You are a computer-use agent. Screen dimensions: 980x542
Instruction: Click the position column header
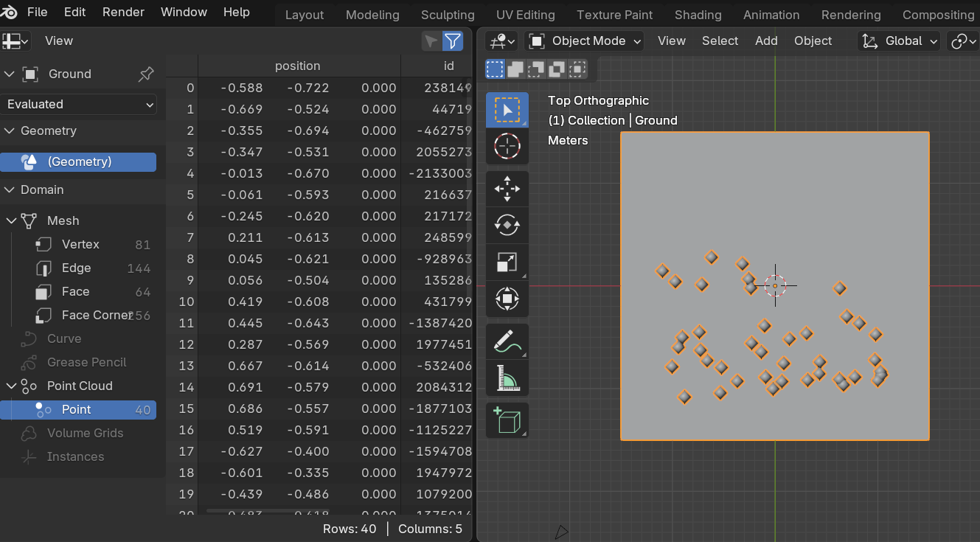coord(298,66)
